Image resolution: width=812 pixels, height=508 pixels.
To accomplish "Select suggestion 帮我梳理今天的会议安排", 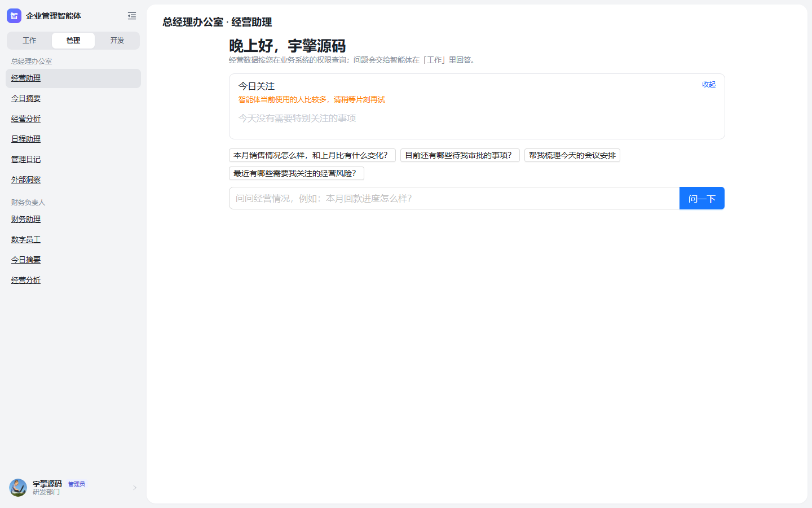I will tap(572, 155).
